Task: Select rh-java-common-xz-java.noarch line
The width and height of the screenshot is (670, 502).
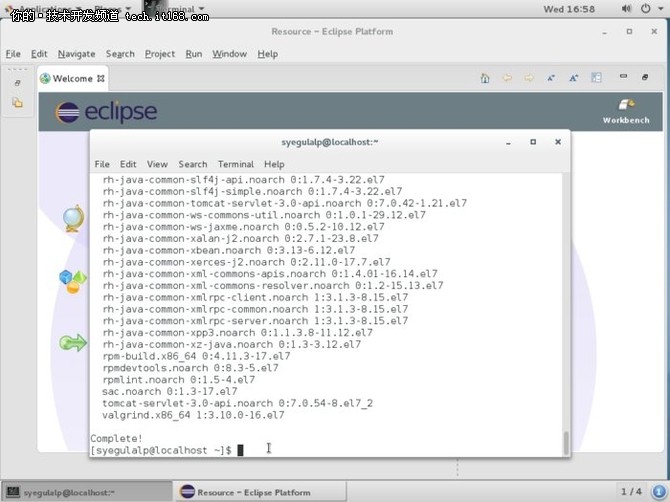Action: [x=232, y=344]
